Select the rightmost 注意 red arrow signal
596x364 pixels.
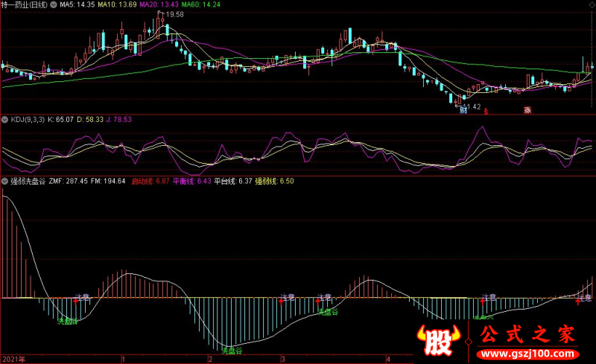coord(578,301)
